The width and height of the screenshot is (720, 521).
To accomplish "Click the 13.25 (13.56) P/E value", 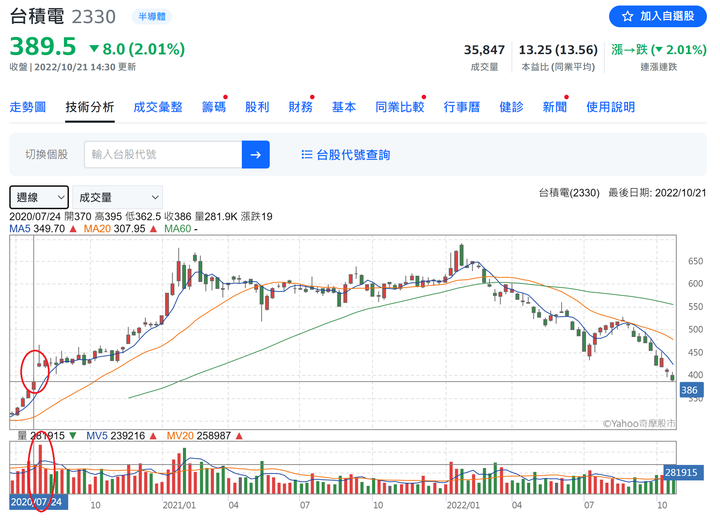I will pyautogui.click(x=558, y=50).
